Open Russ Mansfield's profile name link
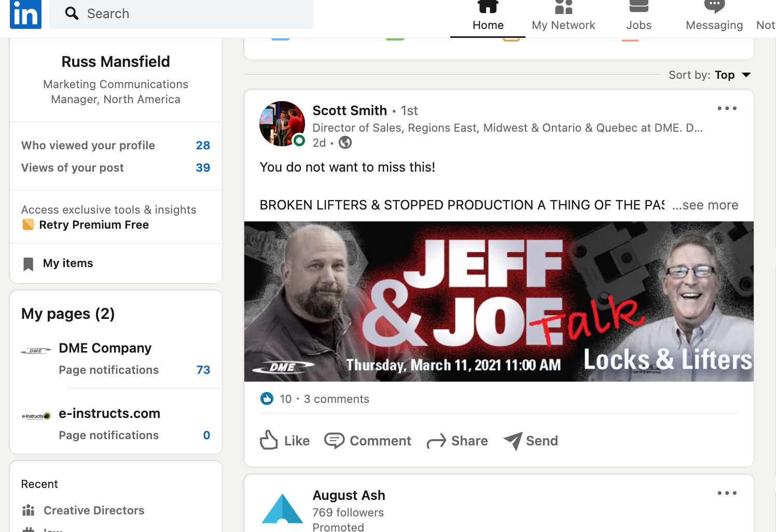 tap(116, 62)
